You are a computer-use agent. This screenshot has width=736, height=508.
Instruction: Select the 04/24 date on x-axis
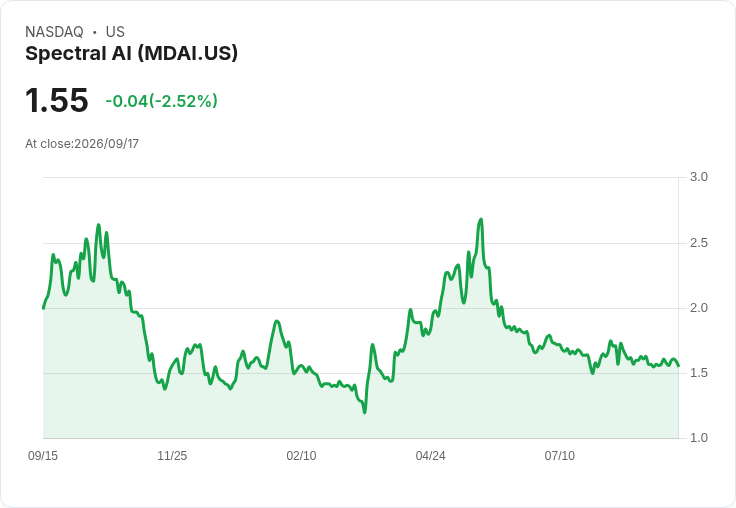430,455
